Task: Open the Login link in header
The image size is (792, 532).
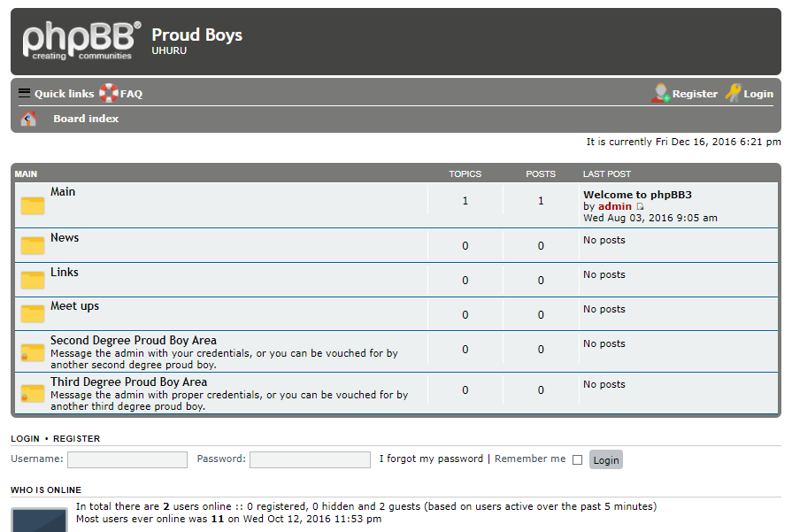Action: pos(758,94)
